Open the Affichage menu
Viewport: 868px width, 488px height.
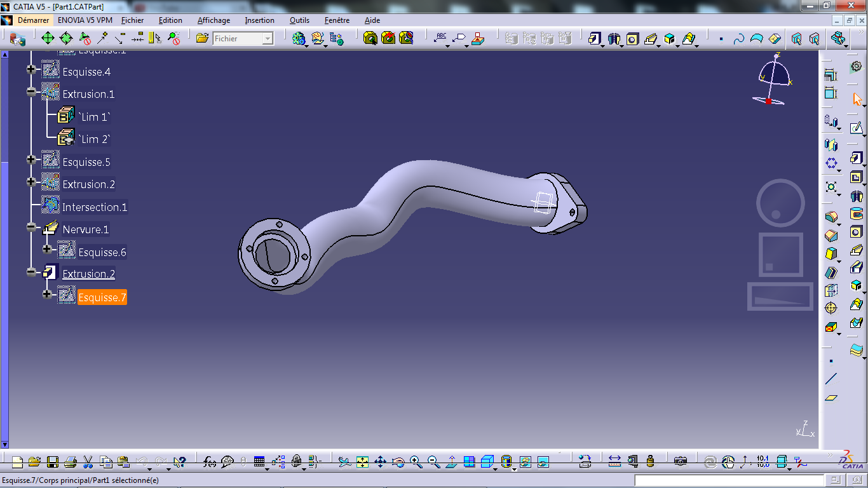click(x=214, y=20)
